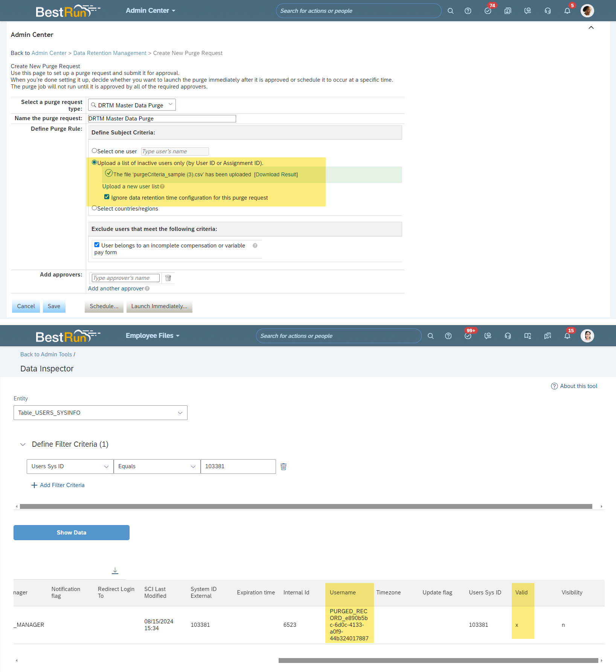Focus the 'Name the purge request' field
The width and height of the screenshot is (616, 672).
[162, 119]
